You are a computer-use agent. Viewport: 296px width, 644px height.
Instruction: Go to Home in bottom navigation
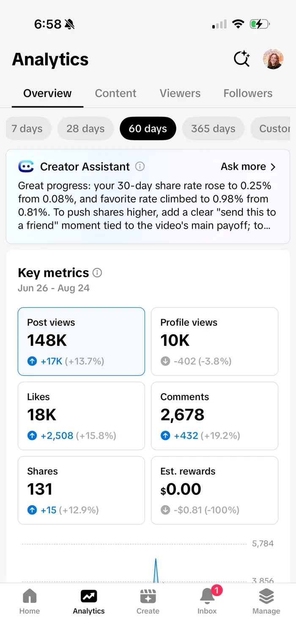pos(30,602)
